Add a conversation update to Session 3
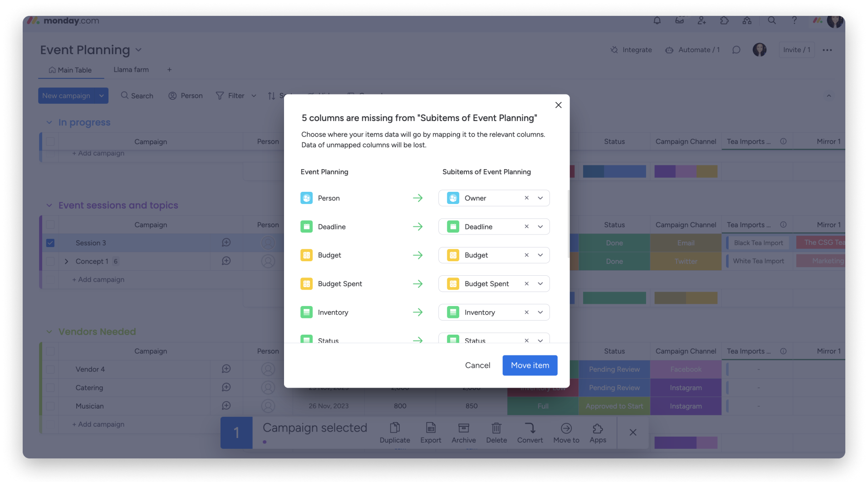The image size is (868, 482). coord(226,243)
